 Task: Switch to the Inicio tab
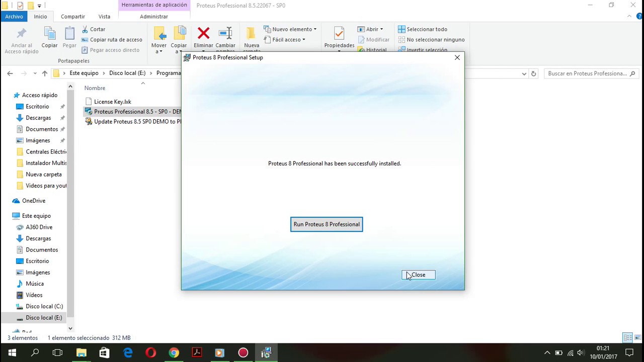click(40, 17)
